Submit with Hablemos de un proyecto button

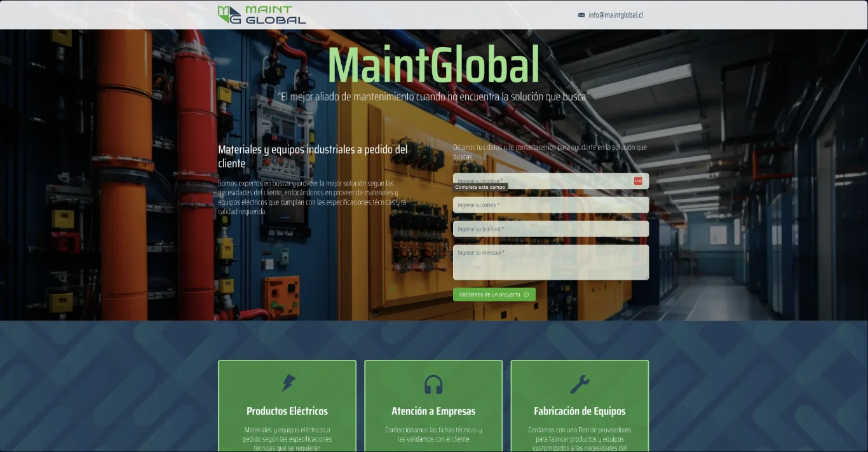[494, 294]
